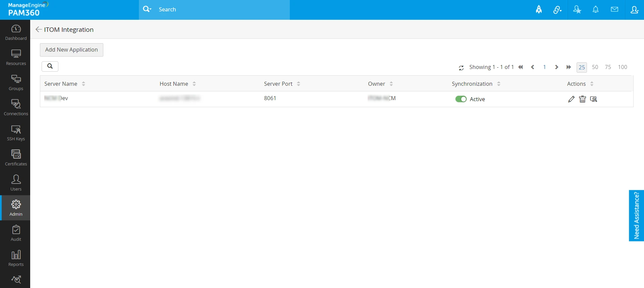Open SSH Keys section
This screenshot has width=644, height=288.
point(16,133)
